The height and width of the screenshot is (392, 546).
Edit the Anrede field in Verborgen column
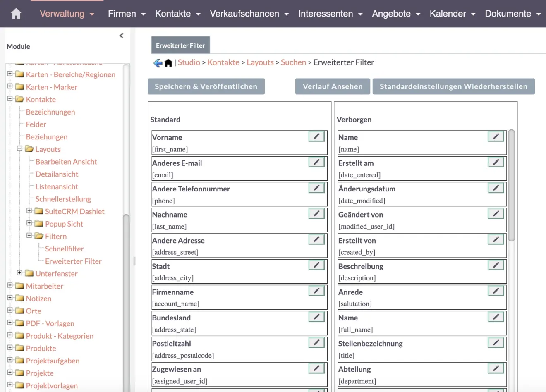click(x=495, y=291)
